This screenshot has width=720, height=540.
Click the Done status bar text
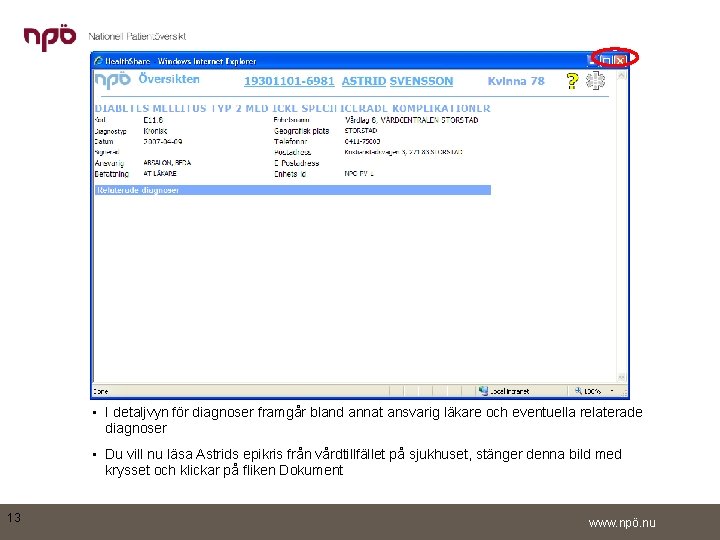coord(101,391)
